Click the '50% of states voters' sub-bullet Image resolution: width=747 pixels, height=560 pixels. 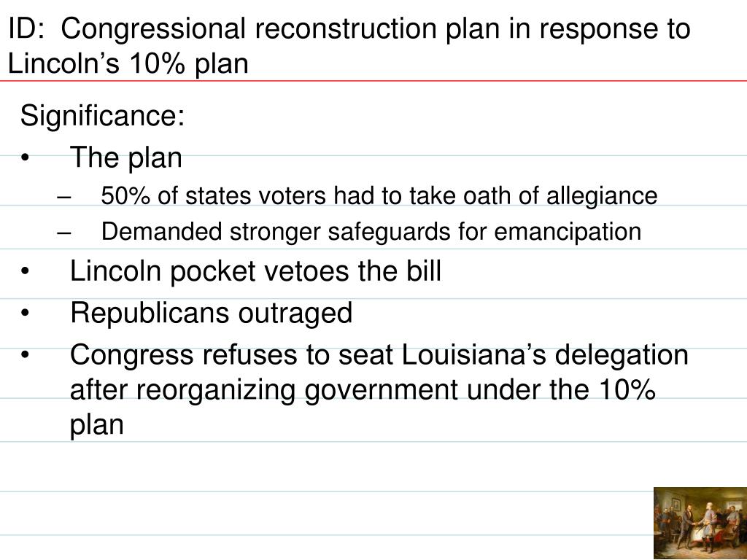pos(379,195)
